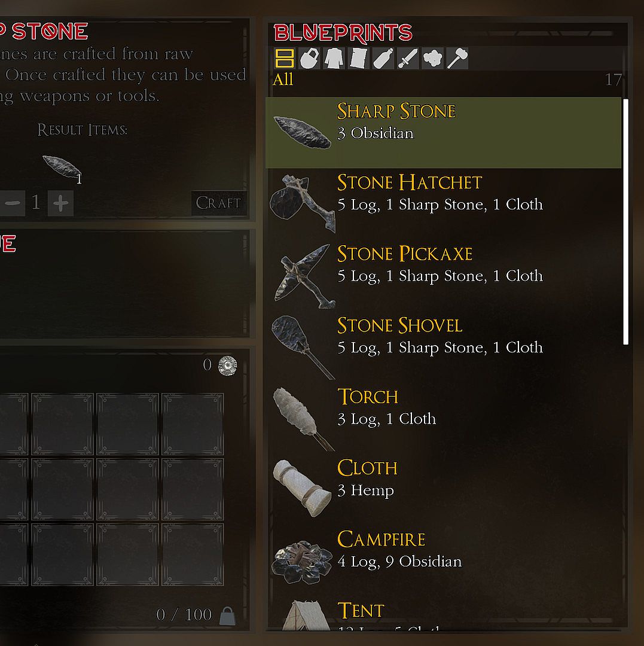The height and width of the screenshot is (646, 644).
Task: Click the Sharp Stone result item thumbnail
Action: point(62,169)
